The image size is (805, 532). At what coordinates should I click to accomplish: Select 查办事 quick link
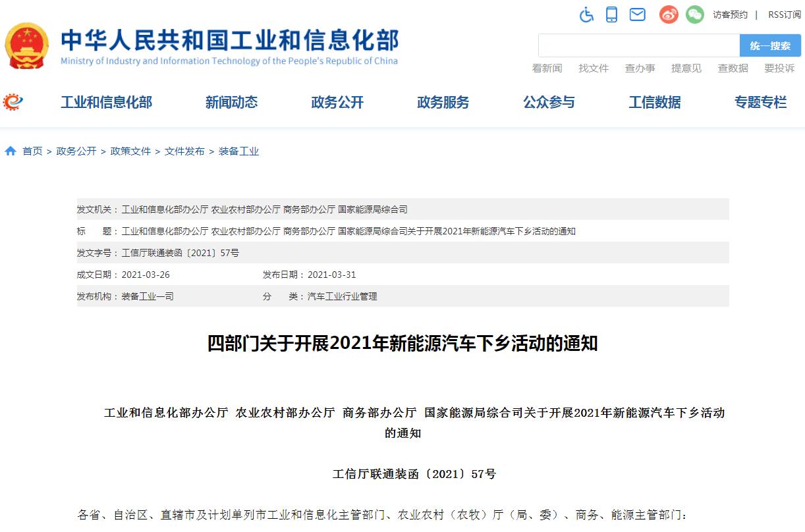pyautogui.click(x=640, y=68)
